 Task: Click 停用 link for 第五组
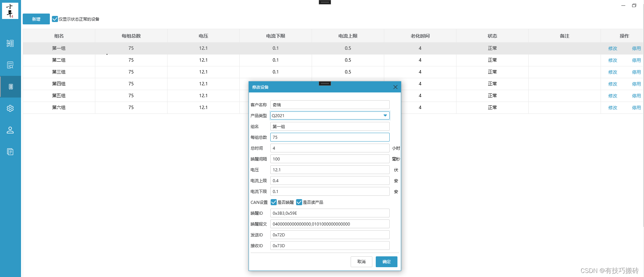click(x=637, y=96)
